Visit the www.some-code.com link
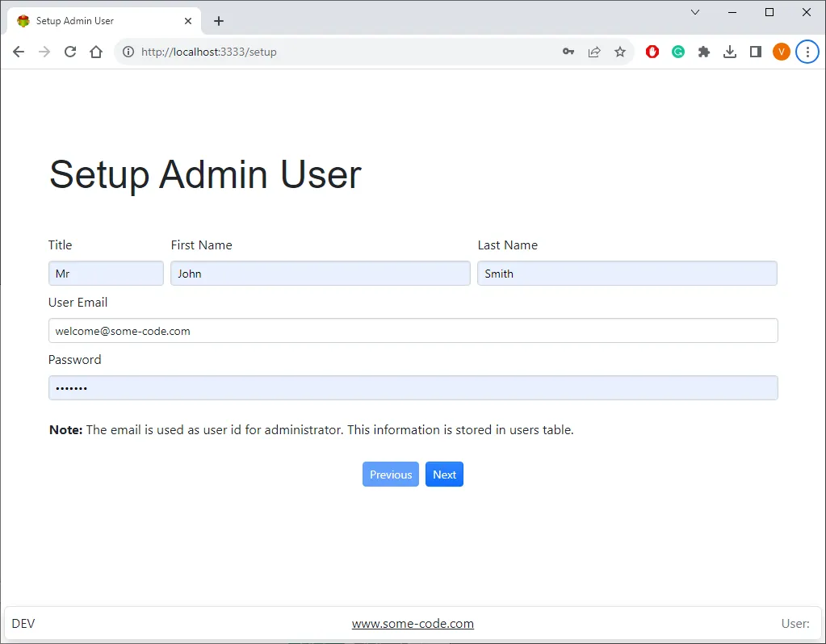 (413, 623)
